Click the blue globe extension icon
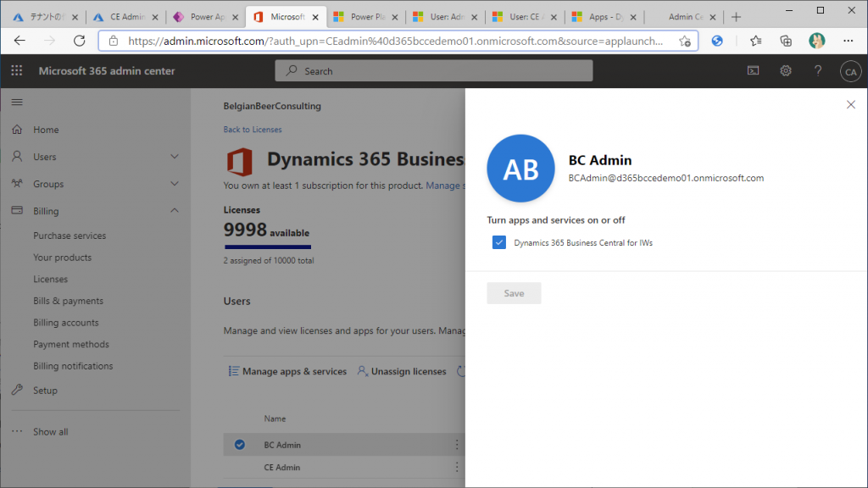 coord(717,41)
